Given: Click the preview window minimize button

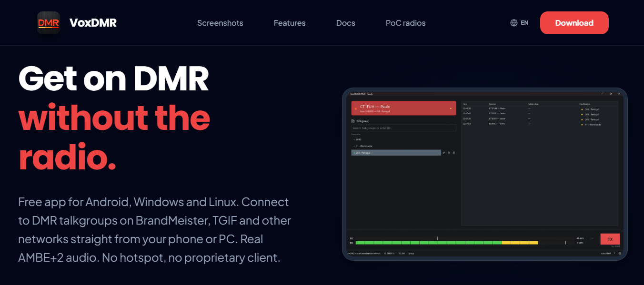Looking at the screenshot, I should click(603, 94).
